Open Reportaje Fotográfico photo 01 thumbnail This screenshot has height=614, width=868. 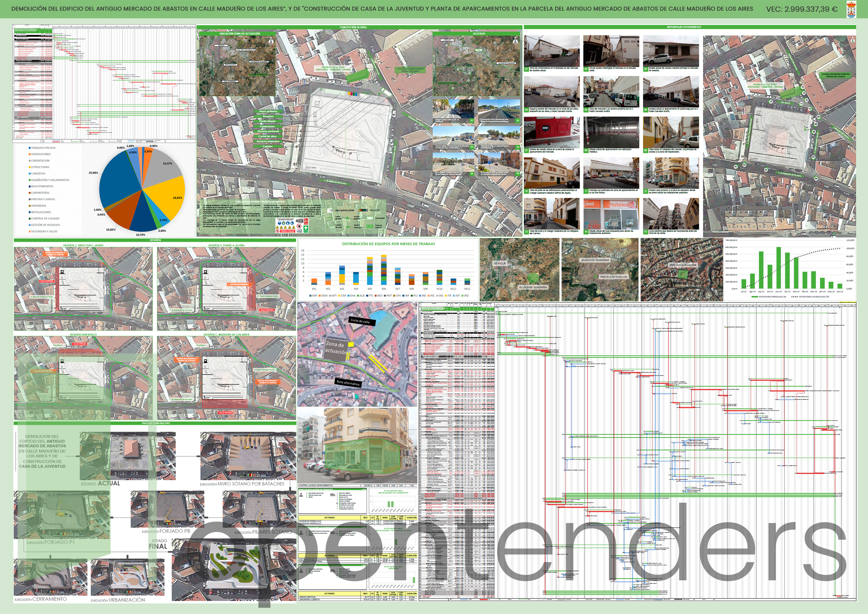coord(551,51)
